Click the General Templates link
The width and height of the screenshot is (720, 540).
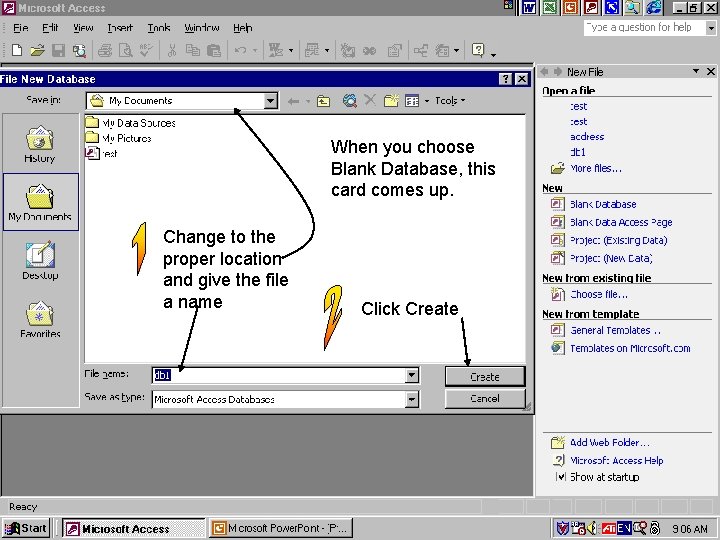click(x=615, y=330)
